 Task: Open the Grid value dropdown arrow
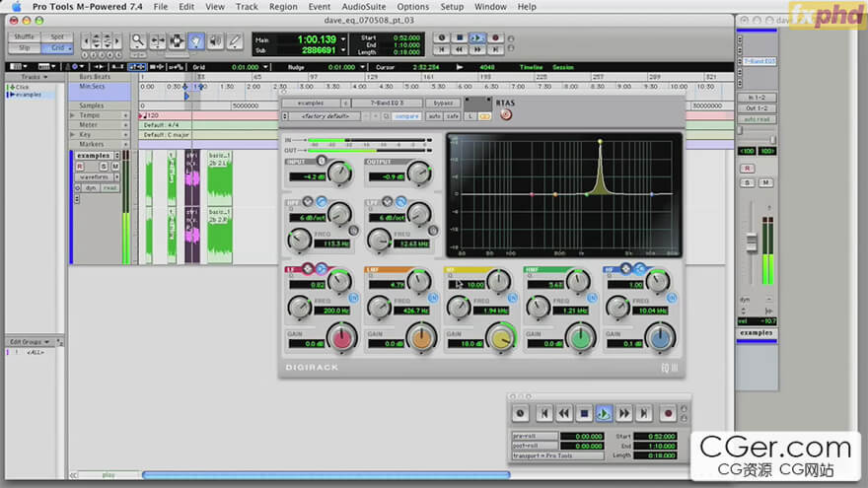click(266, 67)
